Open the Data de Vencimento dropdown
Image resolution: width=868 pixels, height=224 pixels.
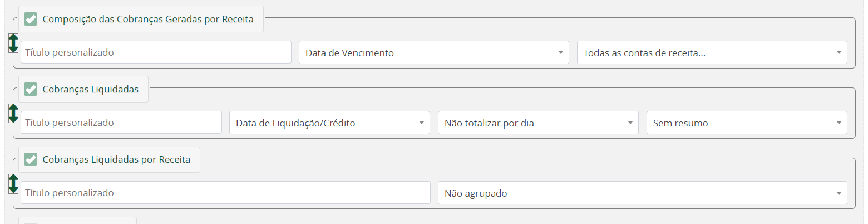[x=434, y=52]
